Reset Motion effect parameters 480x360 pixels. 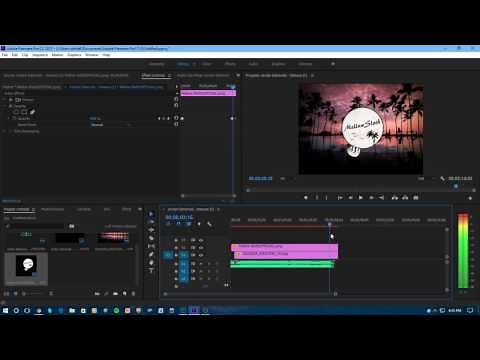pos(176,99)
